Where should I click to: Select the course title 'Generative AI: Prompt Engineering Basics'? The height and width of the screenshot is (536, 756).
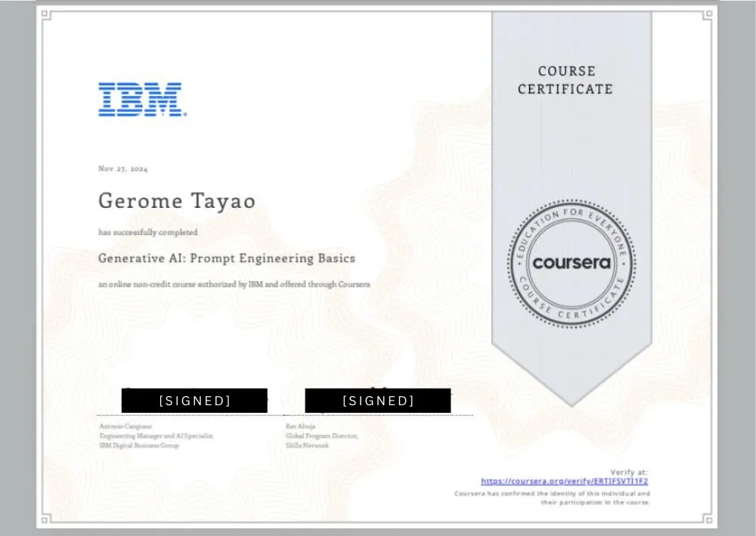(x=226, y=259)
